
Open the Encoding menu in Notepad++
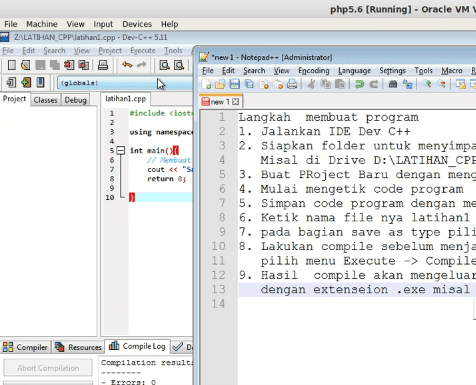pos(314,71)
